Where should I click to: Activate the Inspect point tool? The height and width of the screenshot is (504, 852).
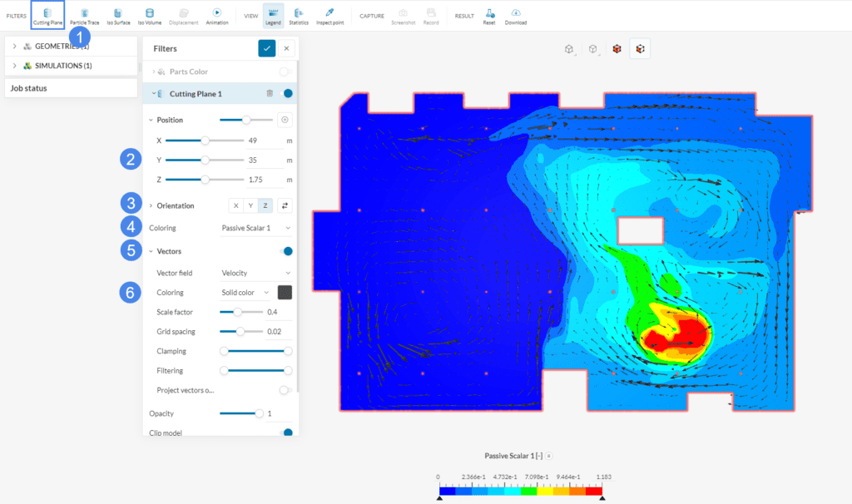coord(329,15)
